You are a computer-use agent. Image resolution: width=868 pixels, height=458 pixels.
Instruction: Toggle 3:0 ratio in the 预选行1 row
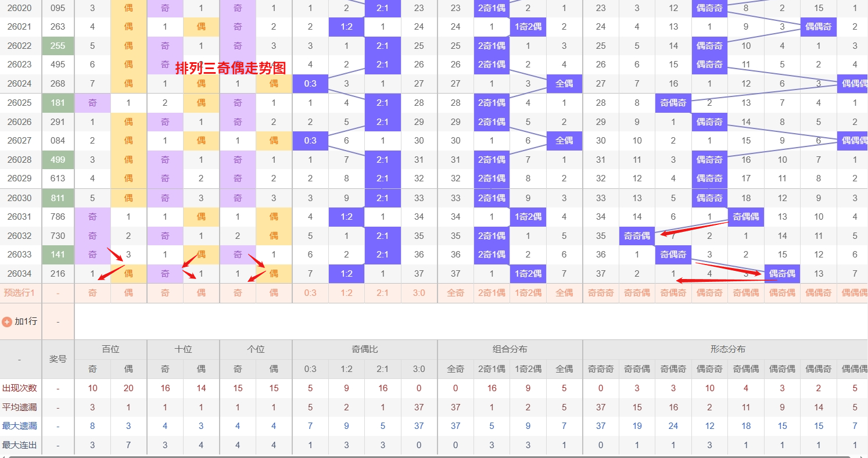tap(419, 293)
